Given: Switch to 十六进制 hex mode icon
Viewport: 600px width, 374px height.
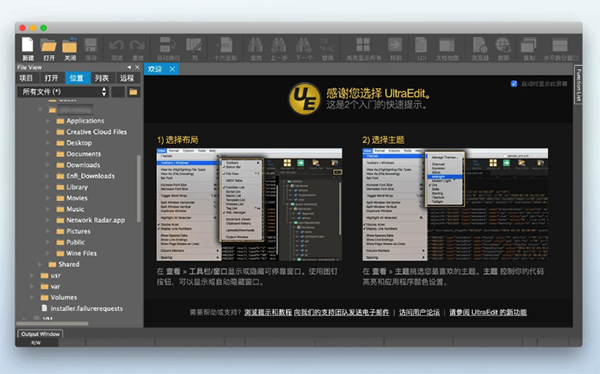Looking at the screenshot, I should click(x=225, y=49).
